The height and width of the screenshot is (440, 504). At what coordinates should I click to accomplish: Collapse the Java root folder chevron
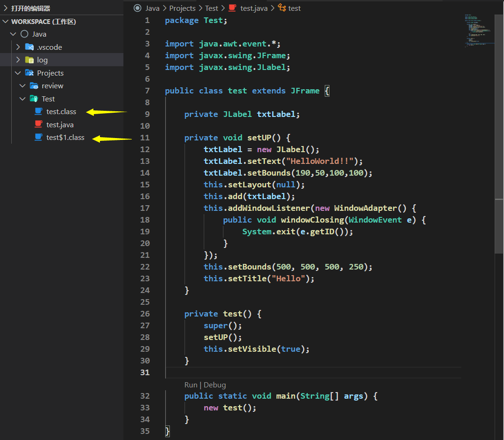click(13, 34)
